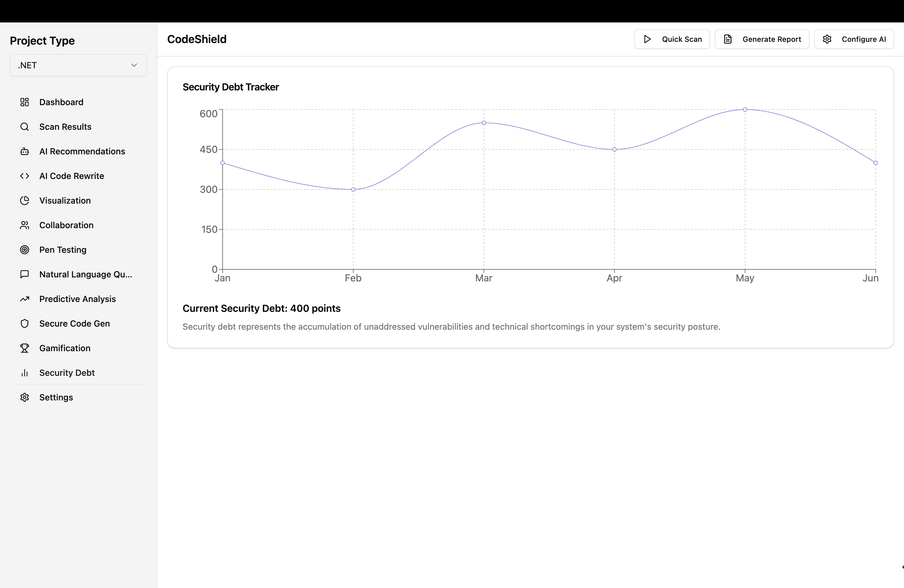The image size is (904, 588).
Task: Start a Quick Scan
Action: point(672,39)
